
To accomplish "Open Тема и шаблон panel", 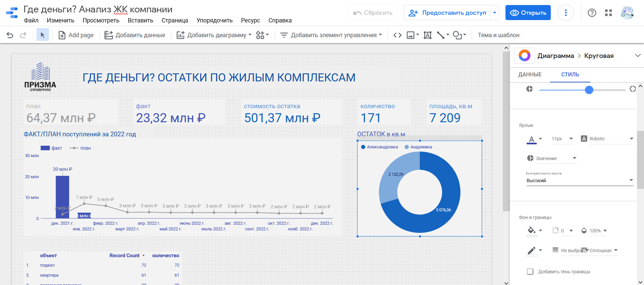I will [498, 35].
